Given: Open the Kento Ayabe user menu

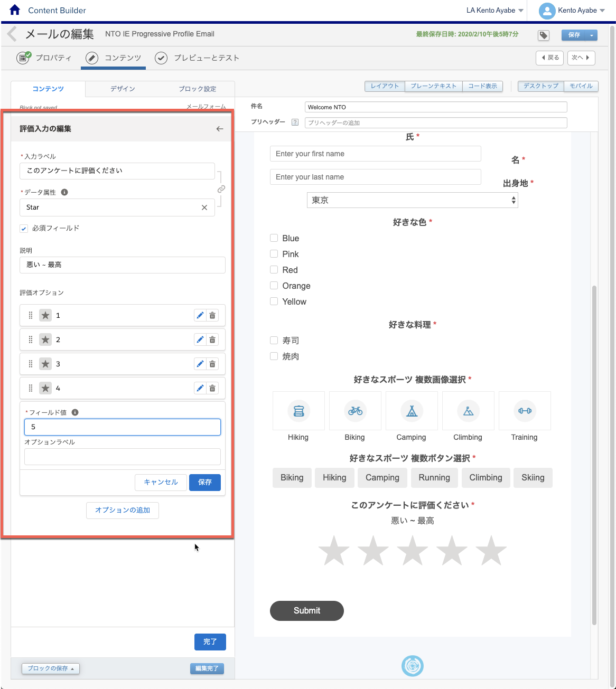Looking at the screenshot, I should tap(572, 11).
